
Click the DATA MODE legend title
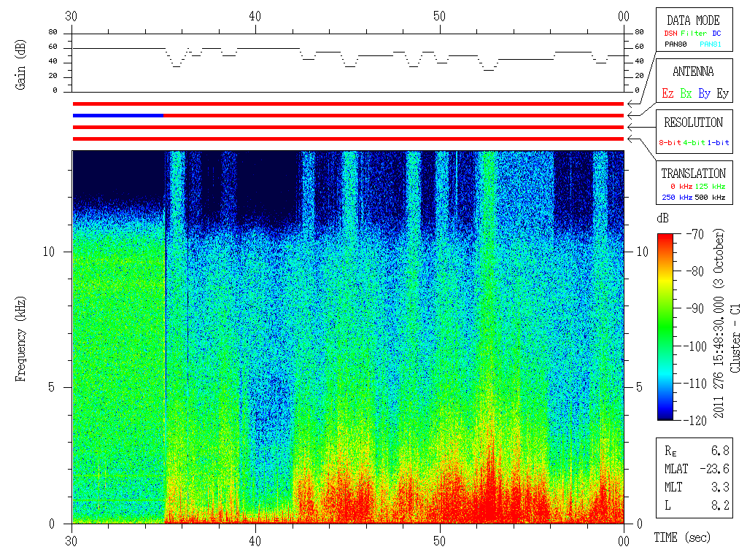[x=693, y=20]
